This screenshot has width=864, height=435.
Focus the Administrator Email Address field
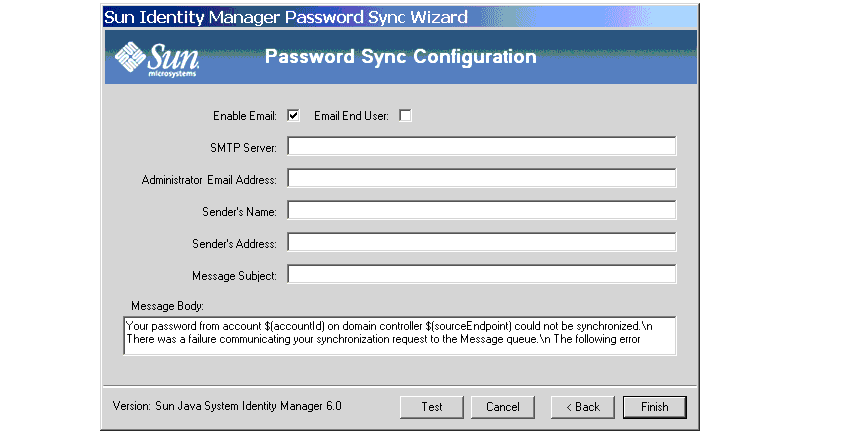[482, 178]
